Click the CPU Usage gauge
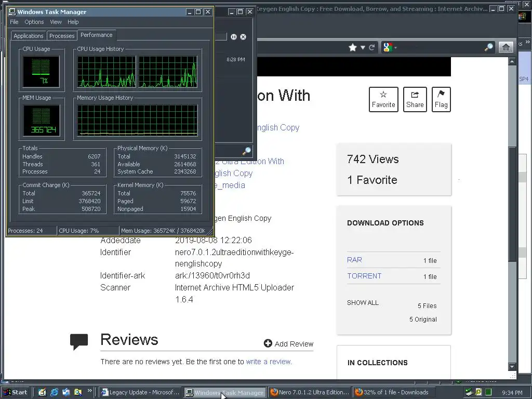The height and width of the screenshot is (399, 532). pyautogui.click(x=41, y=72)
